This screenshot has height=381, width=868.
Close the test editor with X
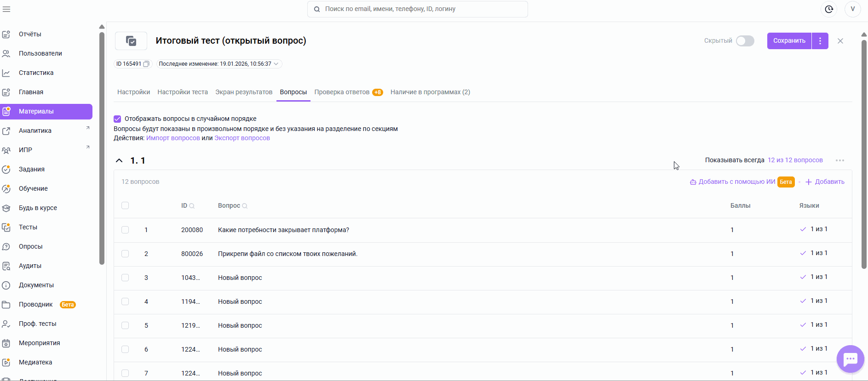[840, 41]
